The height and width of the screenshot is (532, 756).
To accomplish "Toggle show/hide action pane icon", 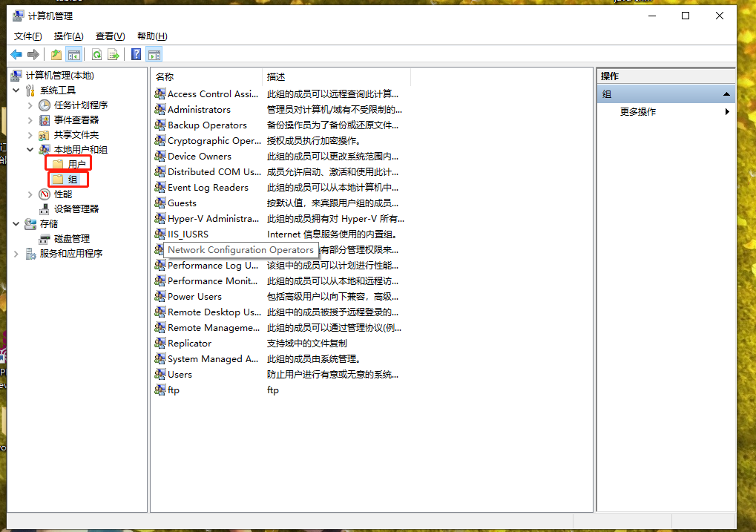I will click(154, 54).
